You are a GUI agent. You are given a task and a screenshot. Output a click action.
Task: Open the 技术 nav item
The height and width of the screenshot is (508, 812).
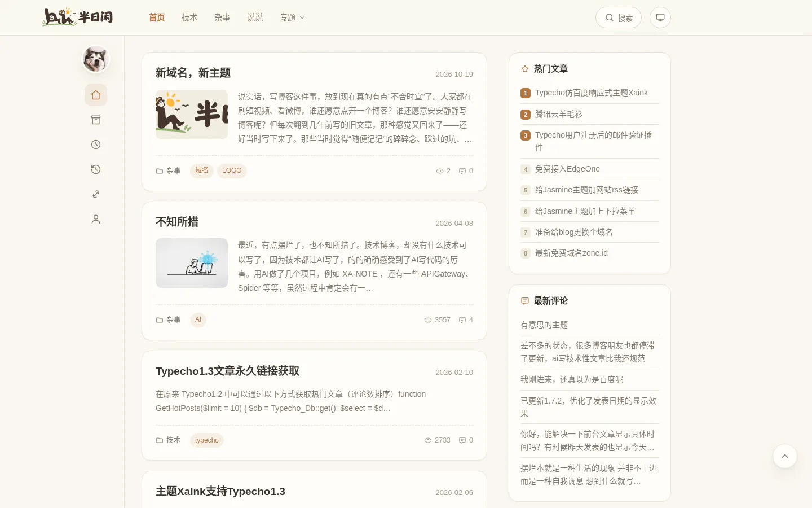(189, 17)
